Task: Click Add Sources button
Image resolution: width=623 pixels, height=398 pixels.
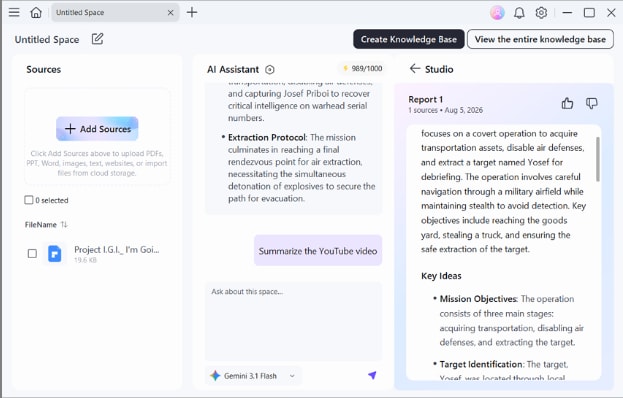Action: pyautogui.click(x=97, y=129)
